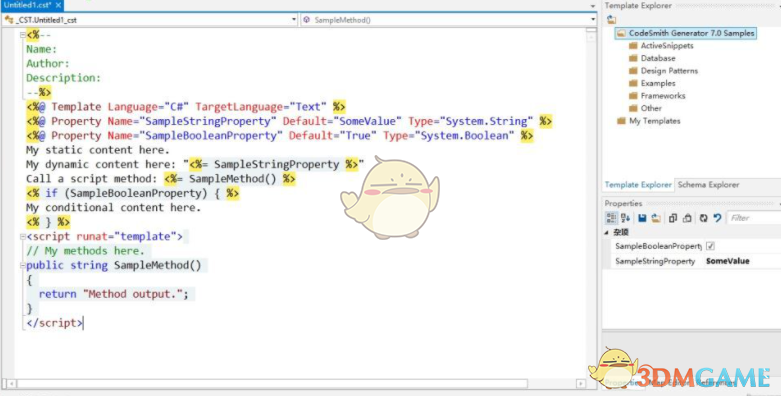Refresh the Properties panel
This screenshot has height=396, width=781.
tap(703, 218)
